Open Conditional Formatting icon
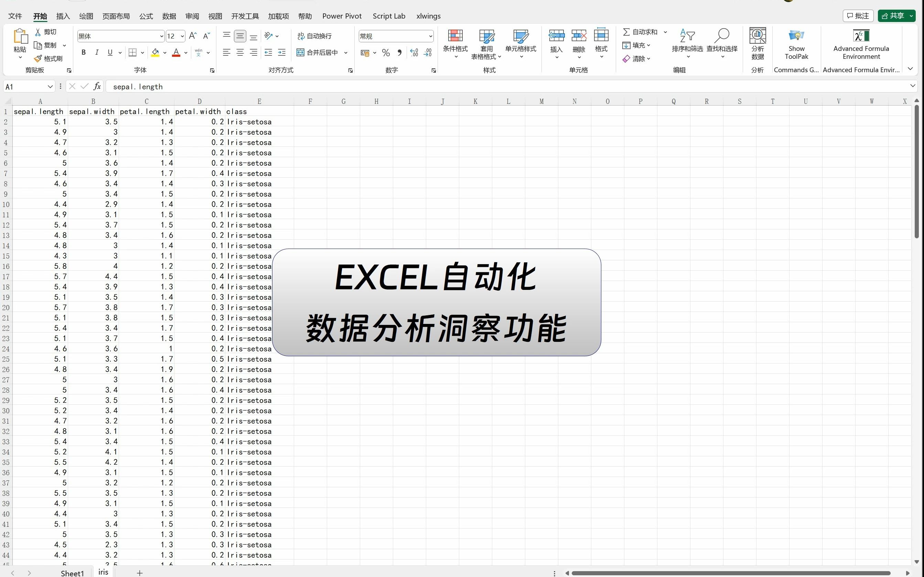The width and height of the screenshot is (924, 577). point(455,36)
